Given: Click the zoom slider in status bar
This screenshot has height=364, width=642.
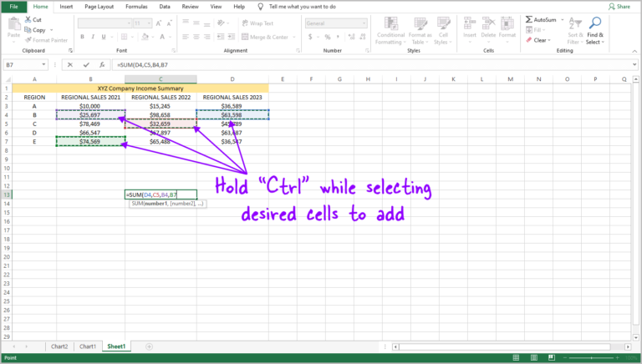Looking at the screenshot, I should coord(592,358).
